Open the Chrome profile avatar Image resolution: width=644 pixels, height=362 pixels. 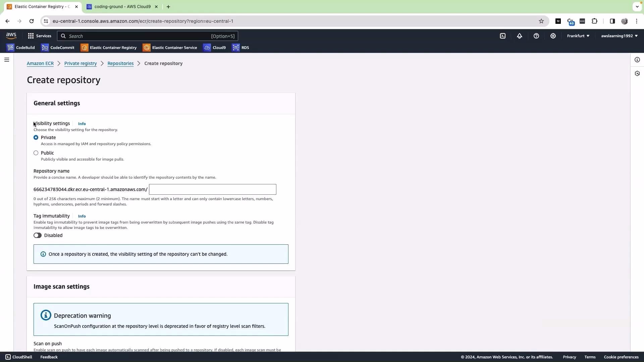pos(625,21)
